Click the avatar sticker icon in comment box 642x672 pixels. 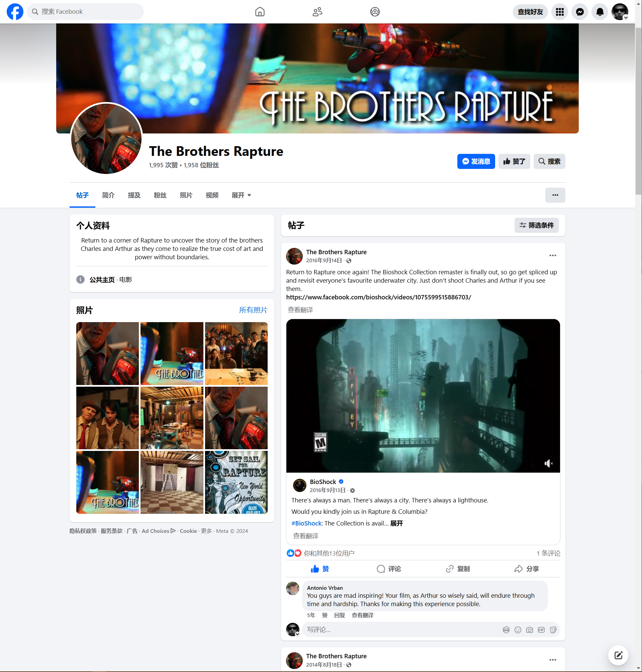pyautogui.click(x=506, y=630)
